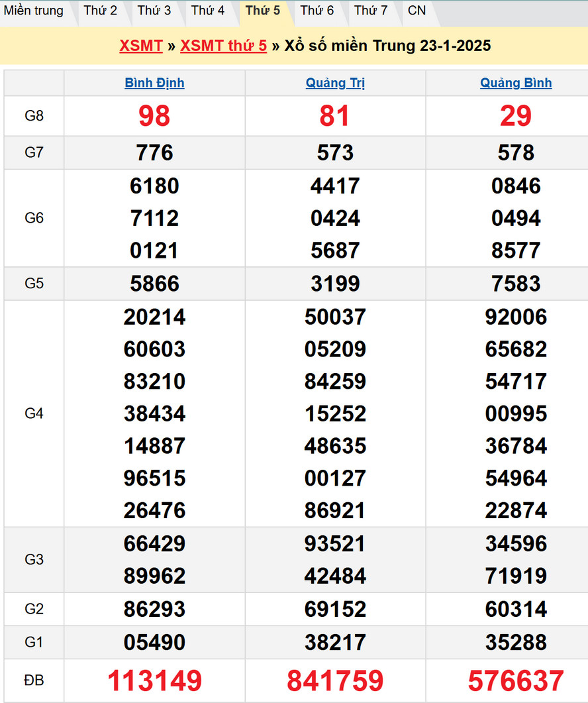Click Quảng Trị special prize 841759

point(335,681)
